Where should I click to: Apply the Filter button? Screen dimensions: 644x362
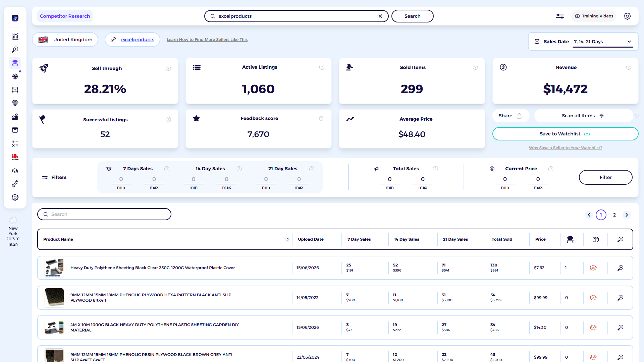pos(605,177)
